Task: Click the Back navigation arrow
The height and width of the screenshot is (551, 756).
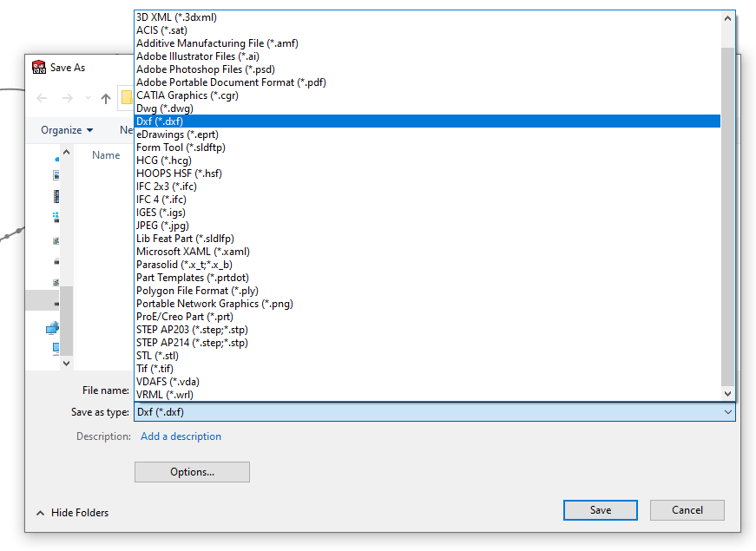Action: (x=42, y=98)
